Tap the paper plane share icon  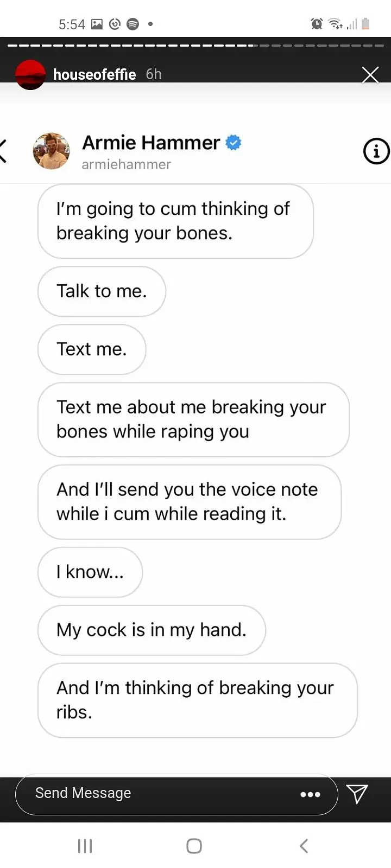click(x=357, y=794)
